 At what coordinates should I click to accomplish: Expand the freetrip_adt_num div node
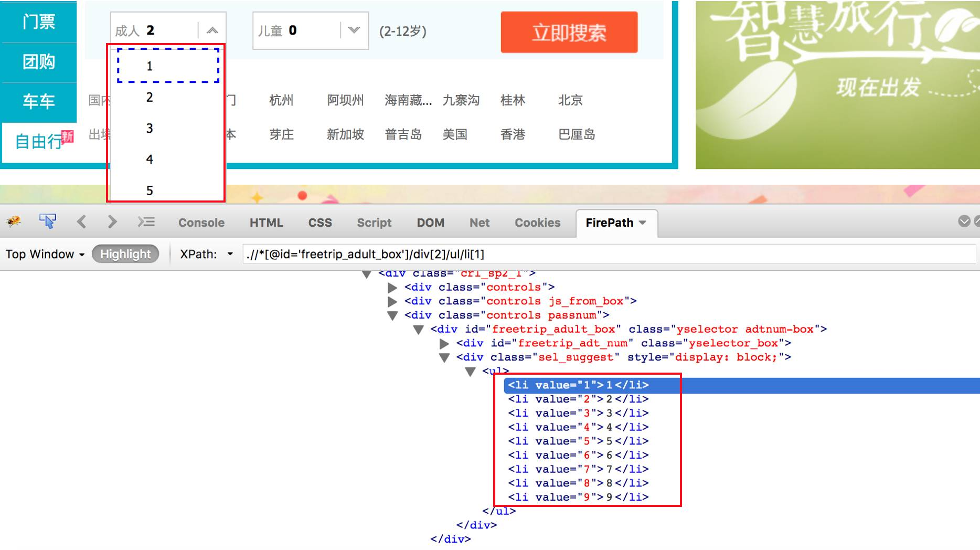point(443,343)
